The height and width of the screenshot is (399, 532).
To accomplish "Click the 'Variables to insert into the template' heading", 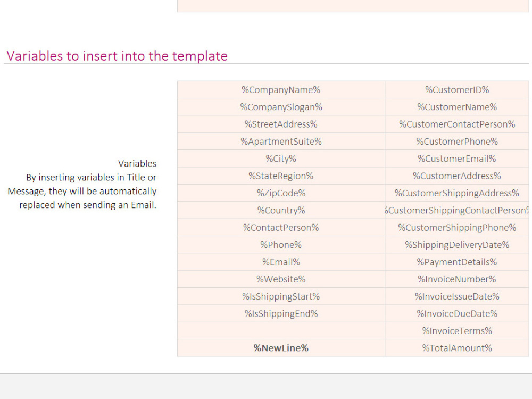I will pyautogui.click(x=117, y=56).
